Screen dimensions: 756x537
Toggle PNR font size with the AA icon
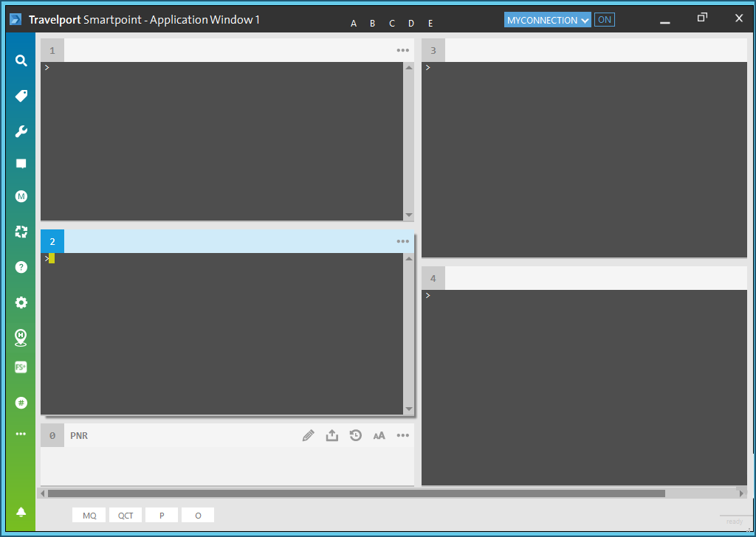click(x=379, y=436)
